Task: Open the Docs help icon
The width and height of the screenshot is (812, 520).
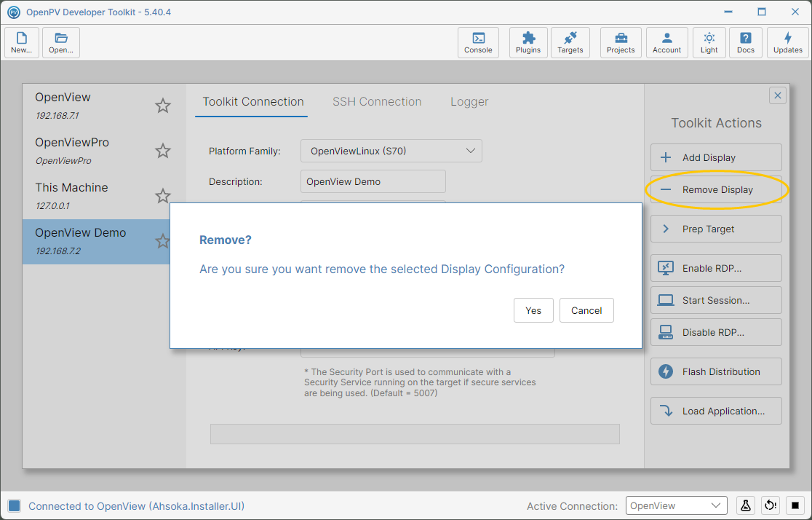Action: pos(746,42)
